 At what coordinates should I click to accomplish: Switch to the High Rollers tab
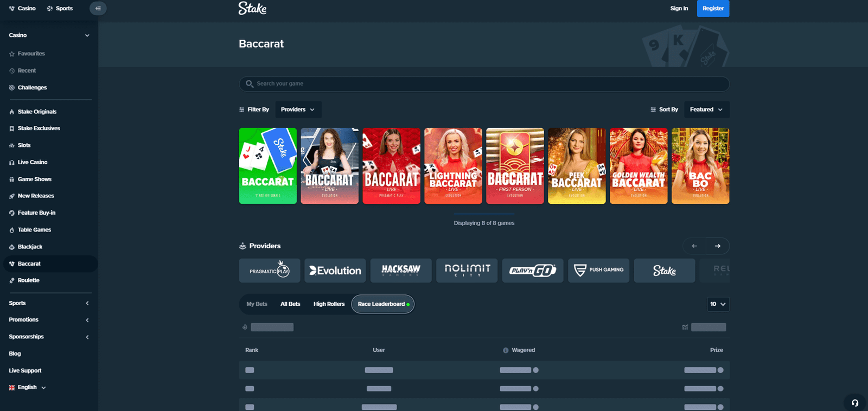pyautogui.click(x=329, y=304)
